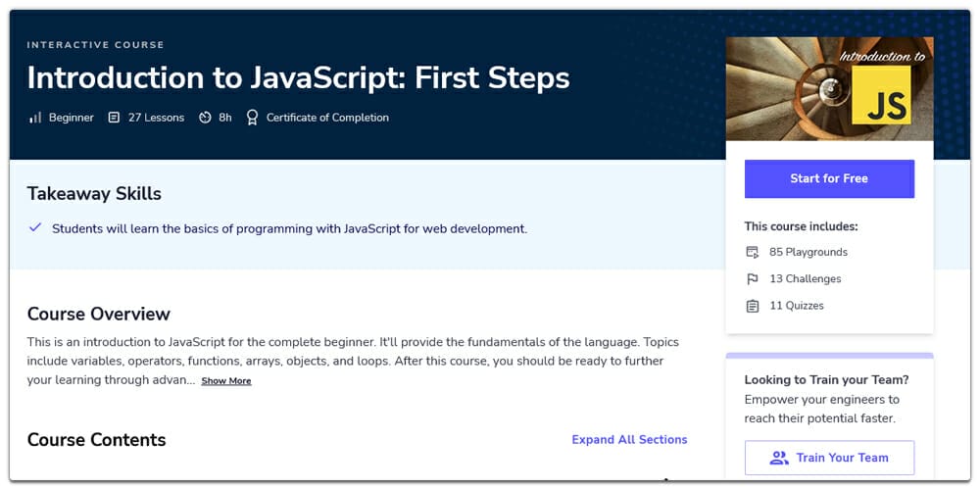This screenshot has height=490, width=980.
Task: Click the yellow JS logo badge
Action: [881, 95]
